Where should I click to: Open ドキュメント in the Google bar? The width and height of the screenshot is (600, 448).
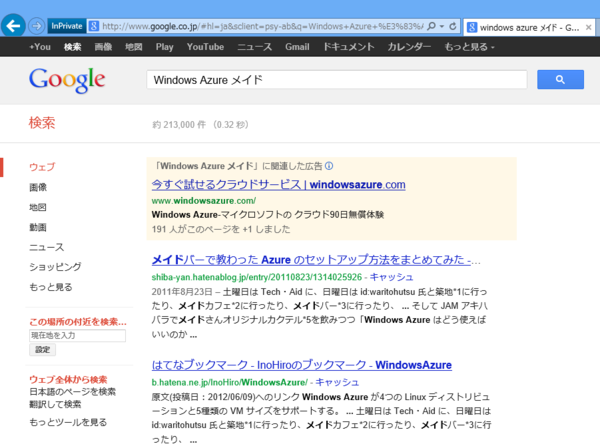pos(348,47)
